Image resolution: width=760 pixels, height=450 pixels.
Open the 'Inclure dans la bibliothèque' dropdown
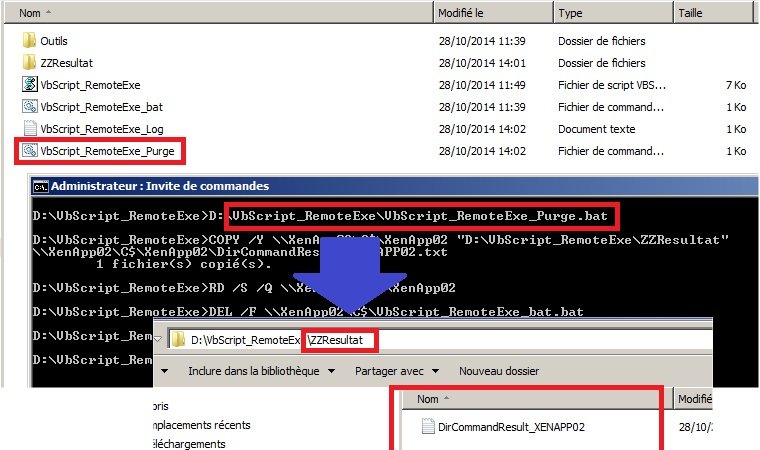(254, 371)
